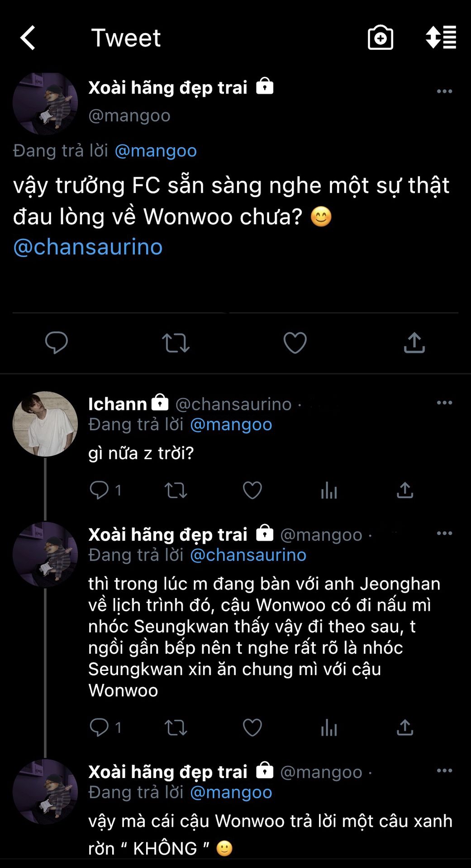471x868 pixels.
Task: Open three-dot menu on Ichann's reply
Action: (444, 403)
